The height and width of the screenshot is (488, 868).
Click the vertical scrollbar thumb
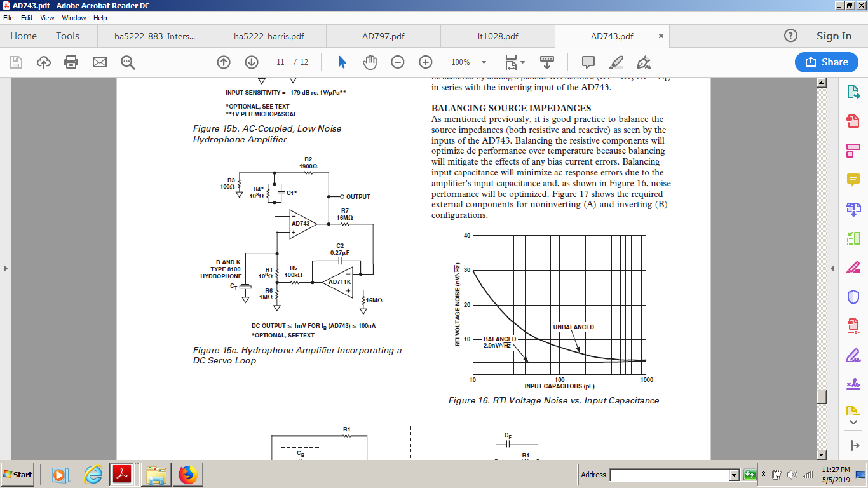pos(822,396)
